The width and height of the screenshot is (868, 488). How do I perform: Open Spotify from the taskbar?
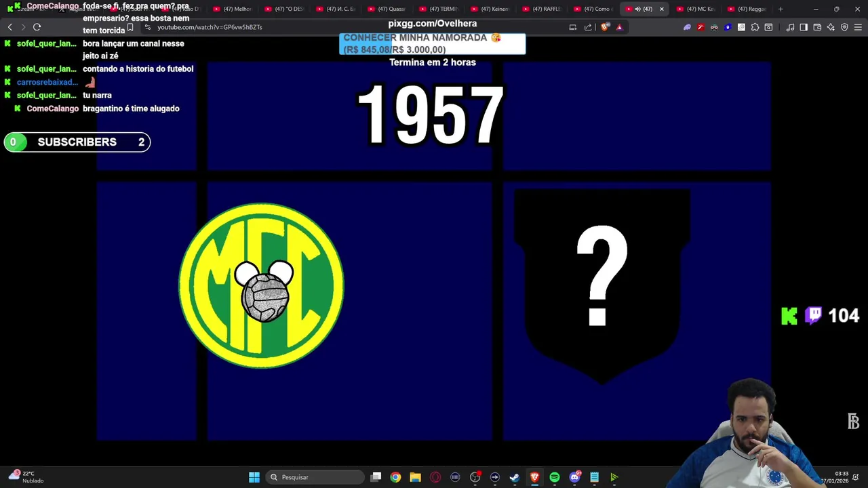554,477
